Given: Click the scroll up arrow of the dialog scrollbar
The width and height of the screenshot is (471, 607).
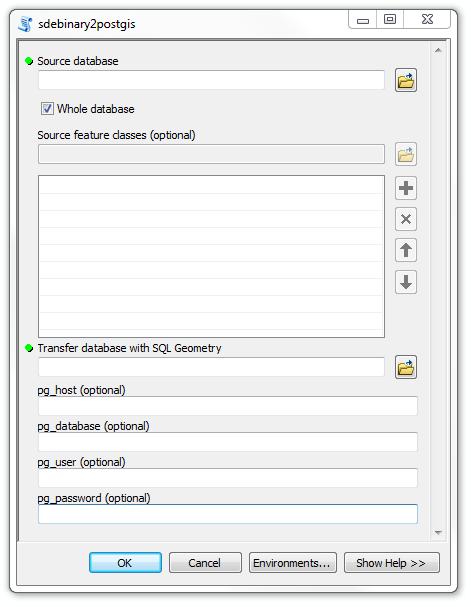Looking at the screenshot, I should click(438, 50).
